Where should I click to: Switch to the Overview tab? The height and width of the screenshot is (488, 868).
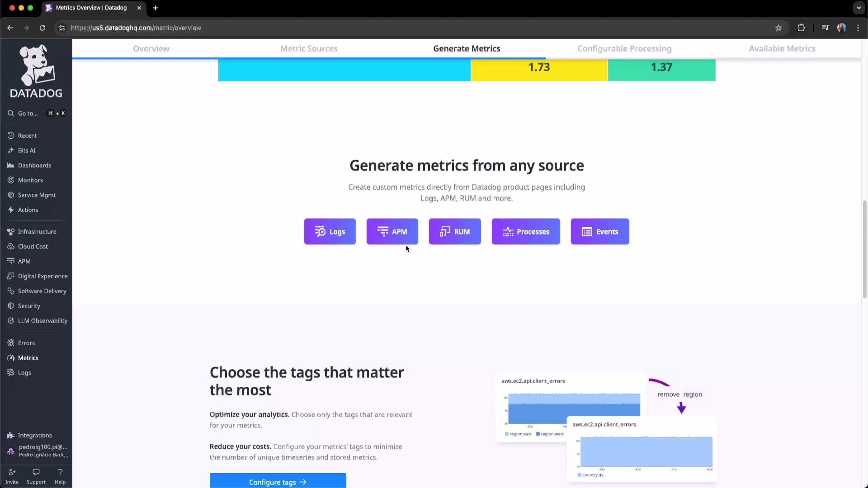(x=151, y=49)
